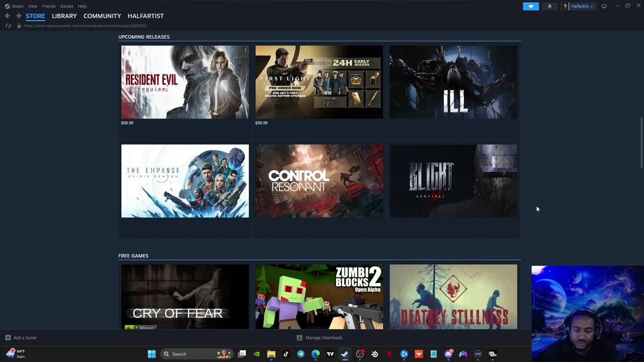Click the taskbar Search box
The height and width of the screenshot is (362, 644).
[197, 354]
